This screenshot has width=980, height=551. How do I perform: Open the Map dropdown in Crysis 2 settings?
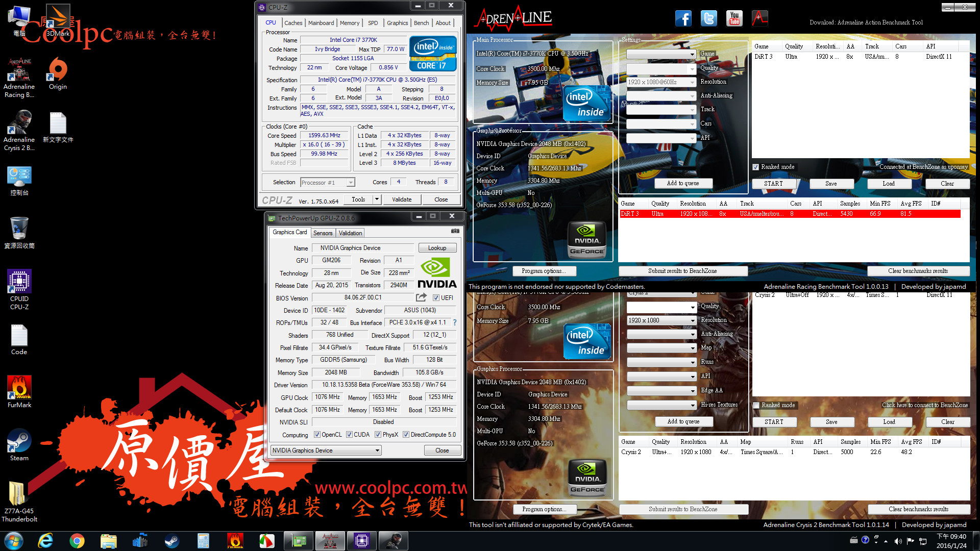[x=661, y=348]
